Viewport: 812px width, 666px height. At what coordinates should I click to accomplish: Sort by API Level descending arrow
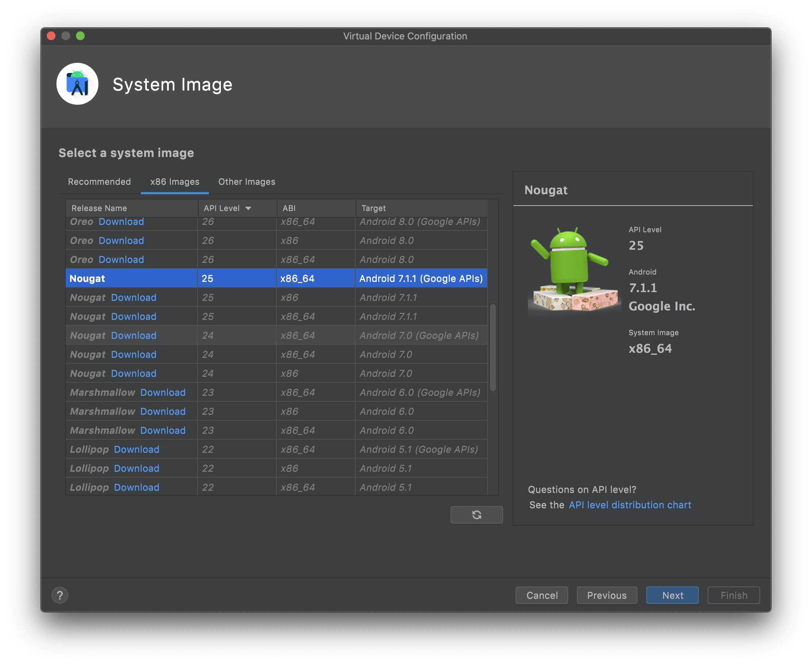point(248,208)
